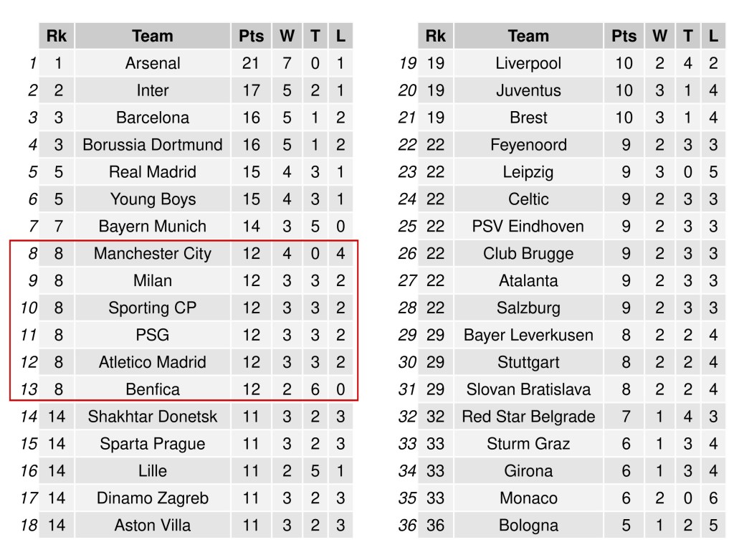Click the Pts header in right table
This screenshot has height=560, width=734.
tap(624, 36)
